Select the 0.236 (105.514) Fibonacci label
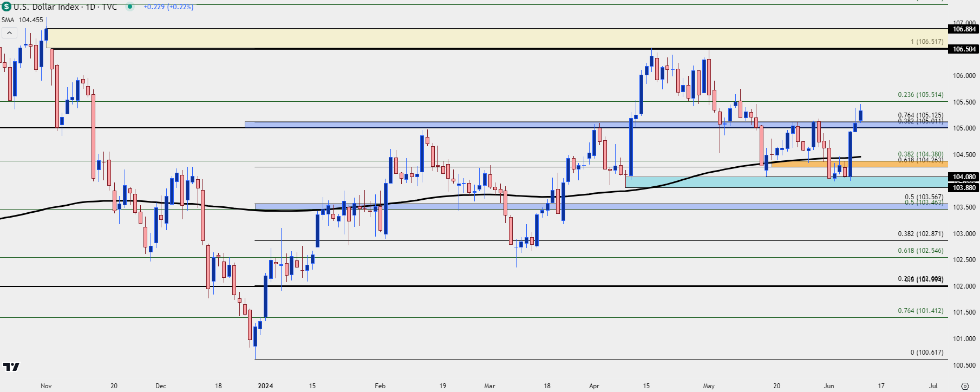The image size is (980, 392). tap(920, 95)
